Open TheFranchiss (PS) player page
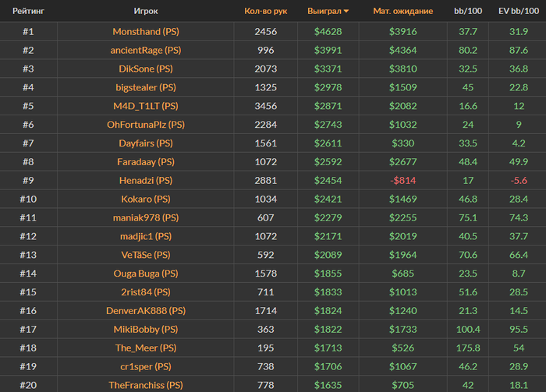546x392 pixels. [146, 386]
